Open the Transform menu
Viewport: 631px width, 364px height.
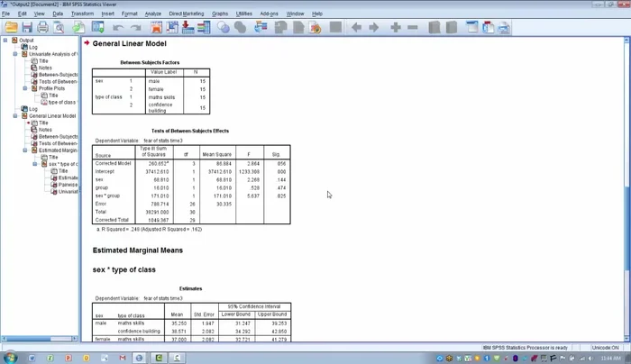coord(82,14)
